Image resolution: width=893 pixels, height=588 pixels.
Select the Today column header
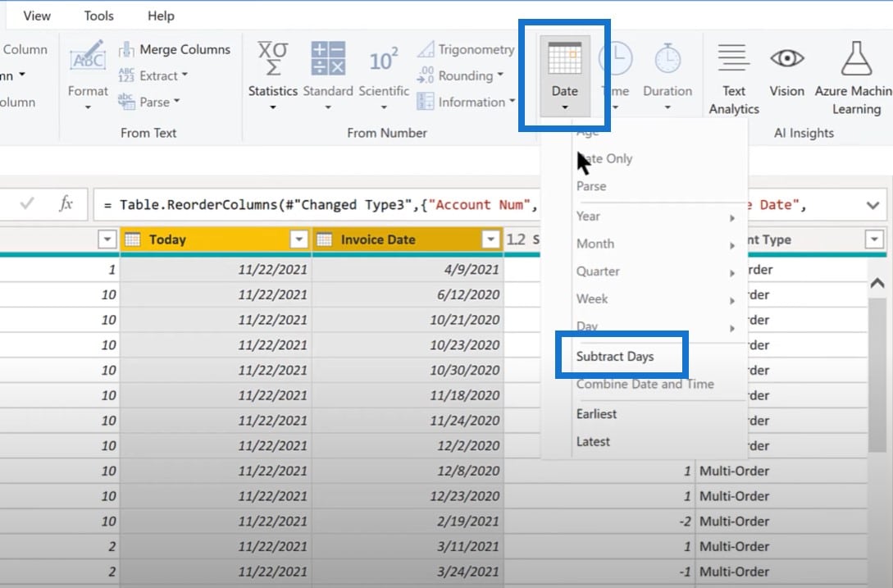[215, 239]
